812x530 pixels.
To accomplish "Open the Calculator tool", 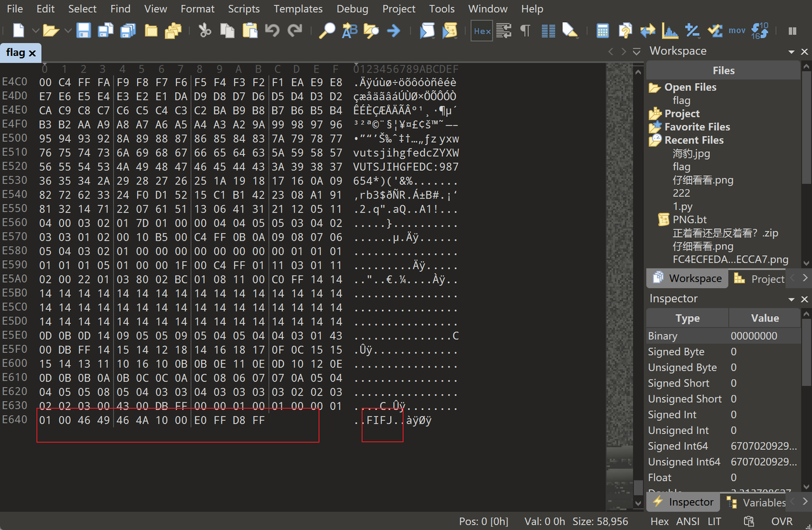I will pyautogui.click(x=603, y=30).
